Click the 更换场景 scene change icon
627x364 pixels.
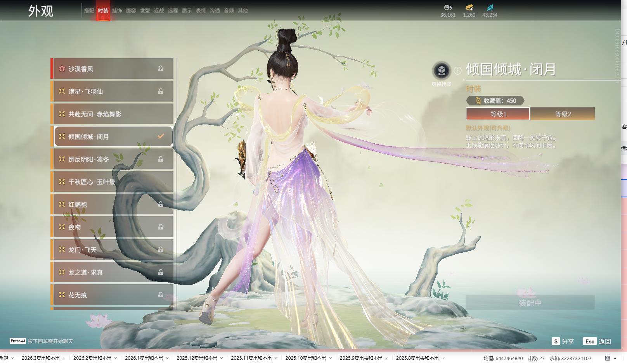pos(441,71)
